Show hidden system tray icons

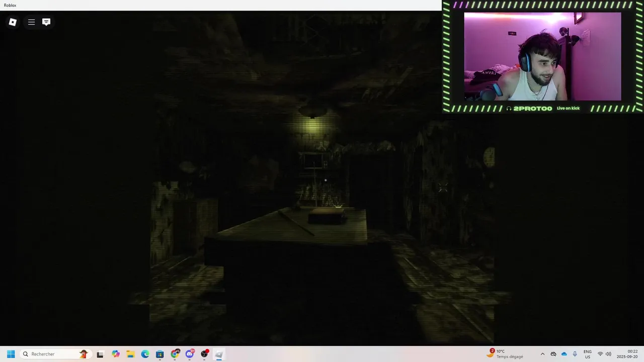(x=542, y=354)
